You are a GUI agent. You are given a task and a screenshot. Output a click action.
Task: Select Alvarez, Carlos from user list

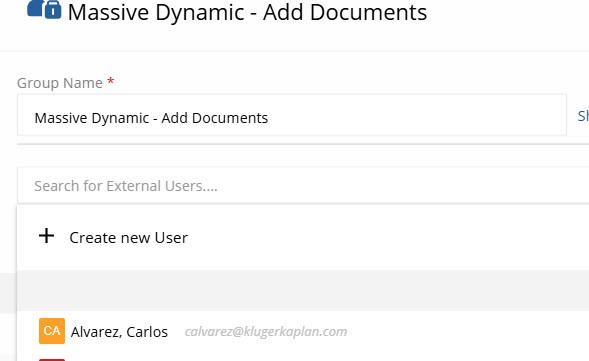point(119,332)
